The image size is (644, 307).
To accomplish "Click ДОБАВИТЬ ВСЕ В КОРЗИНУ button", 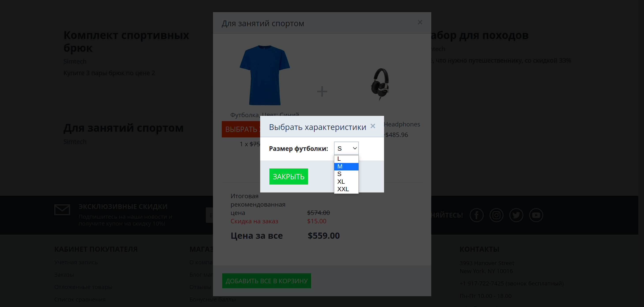I will 266,281.
